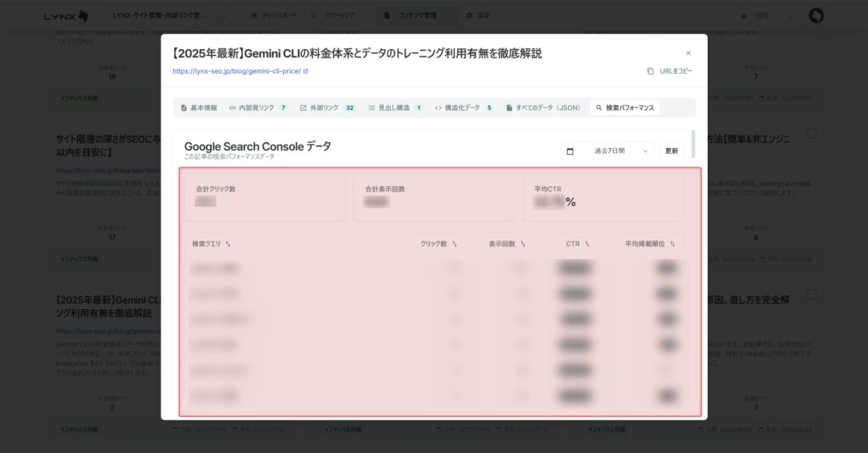Screen dimensions: 868x453
Task: Click the external link icon beside the article URL
Action: 306,71
